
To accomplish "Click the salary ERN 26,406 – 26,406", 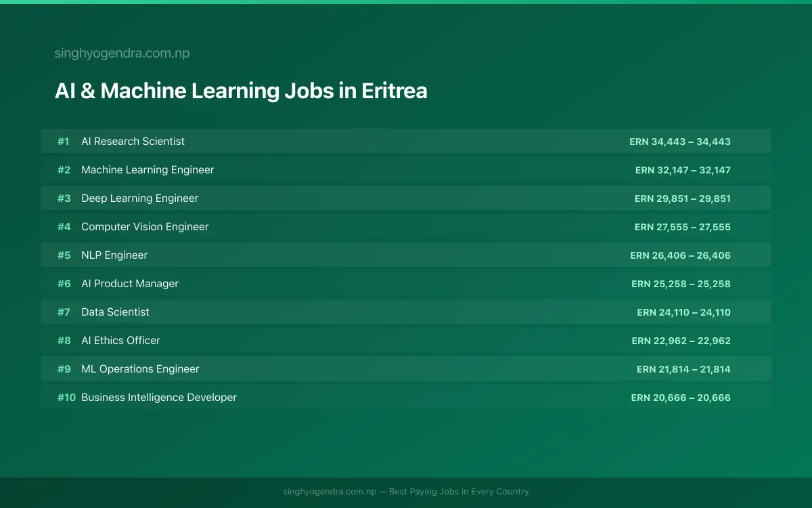I will pyautogui.click(x=680, y=255).
